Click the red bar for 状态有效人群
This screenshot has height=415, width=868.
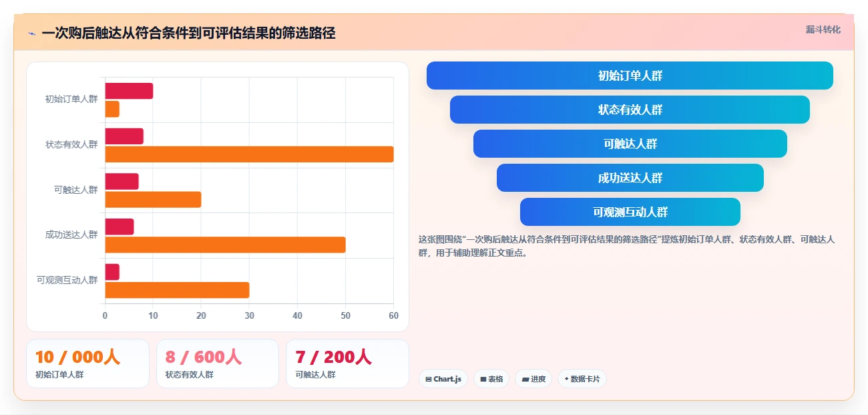click(x=124, y=136)
